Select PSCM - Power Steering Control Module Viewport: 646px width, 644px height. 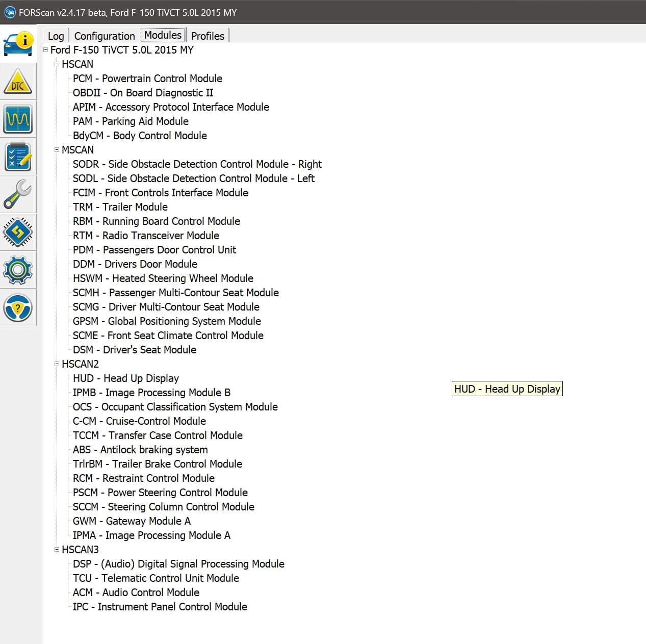tap(160, 493)
